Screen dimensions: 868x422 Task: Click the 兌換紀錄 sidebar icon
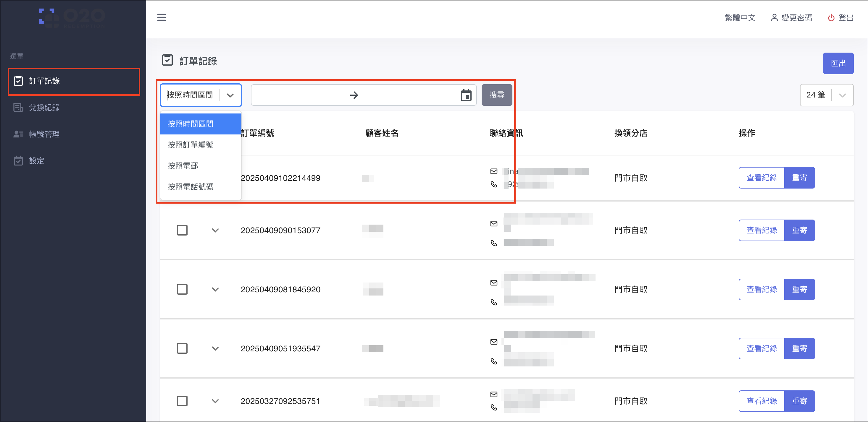(x=18, y=107)
